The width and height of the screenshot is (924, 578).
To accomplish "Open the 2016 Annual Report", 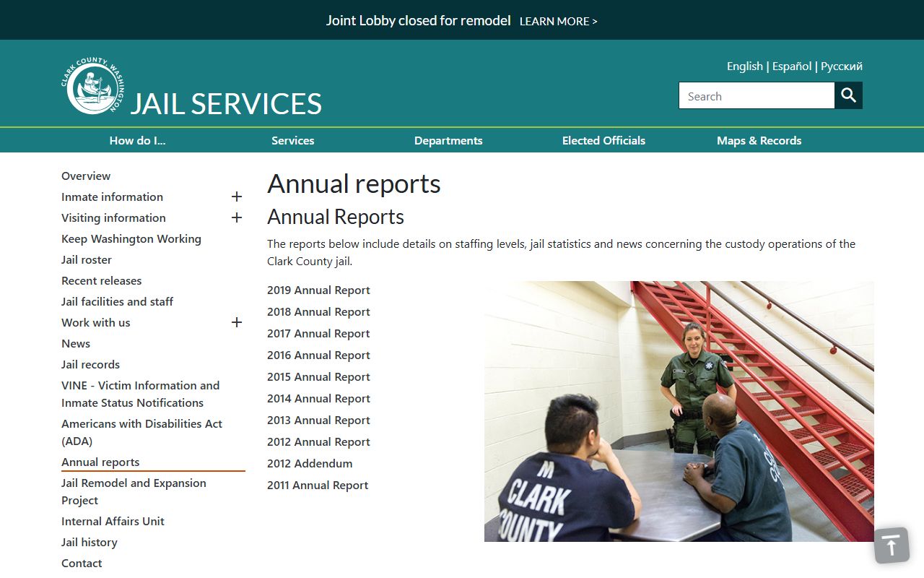I will click(318, 355).
